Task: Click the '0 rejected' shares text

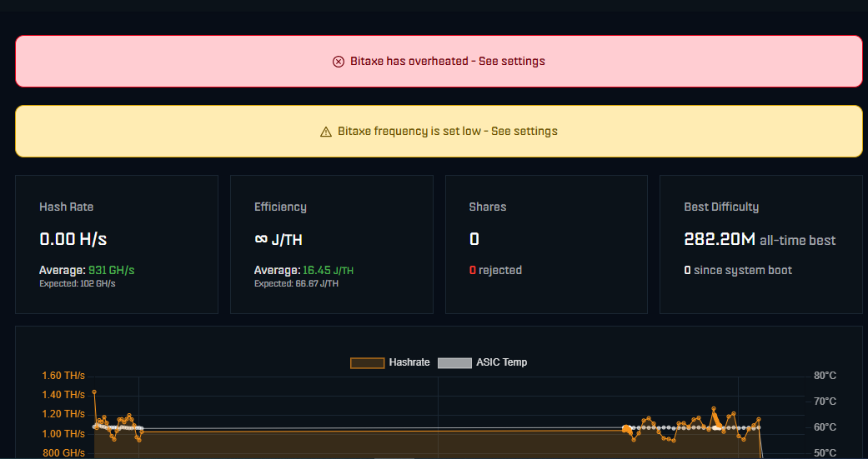Action: point(495,271)
